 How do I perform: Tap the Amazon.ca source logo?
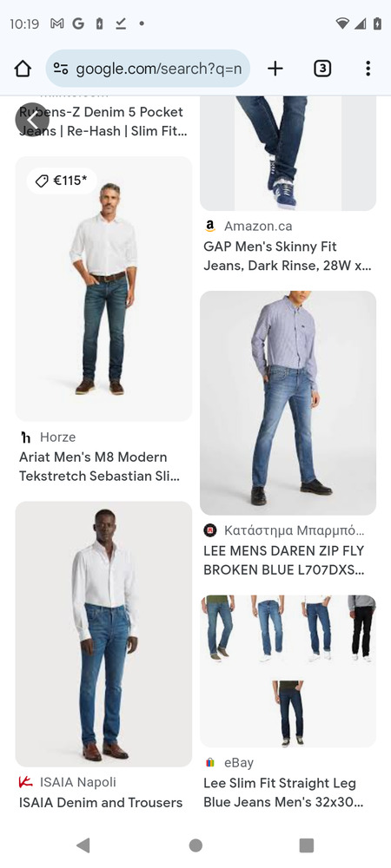tap(209, 226)
